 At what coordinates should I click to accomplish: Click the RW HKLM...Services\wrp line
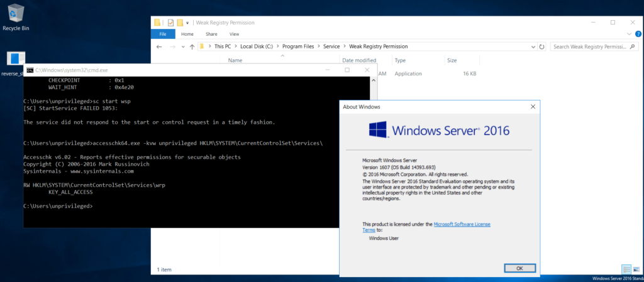pos(94,185)
